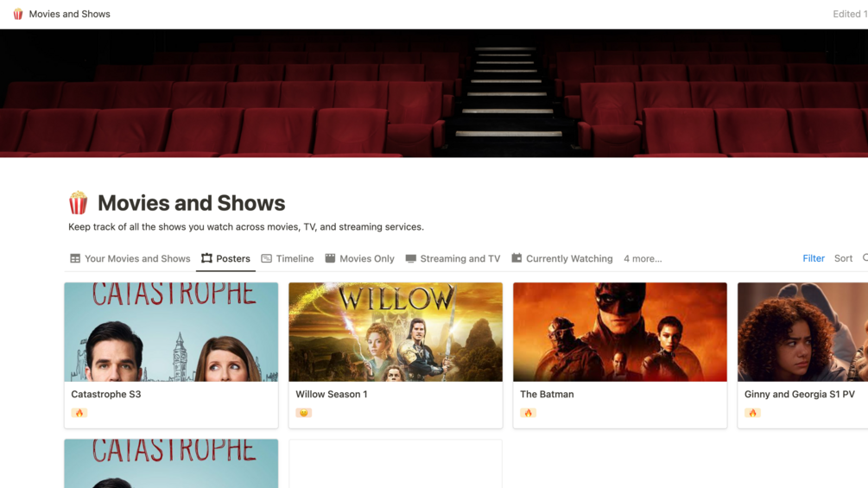This screenshot has width=868, height=488.
Task: Click the red cinema seats cover image
Action: [x=434, y=93]
